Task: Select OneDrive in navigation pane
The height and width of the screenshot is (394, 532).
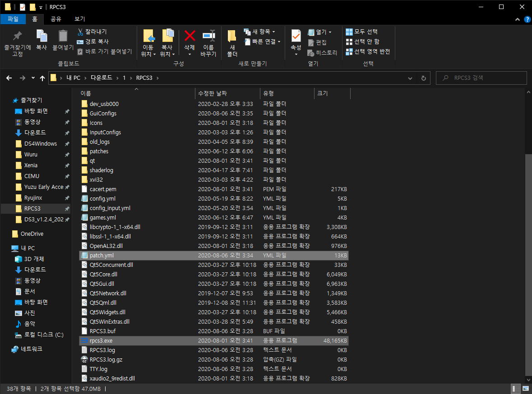Action: point(32,234)
